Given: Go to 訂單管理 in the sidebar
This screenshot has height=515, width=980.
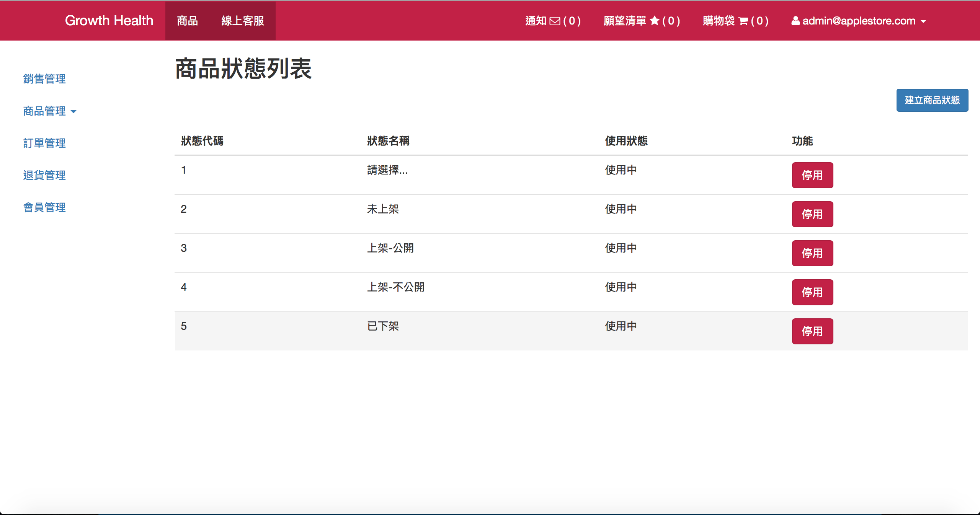Looking at the screenshot, I should (x=44, y=143).
